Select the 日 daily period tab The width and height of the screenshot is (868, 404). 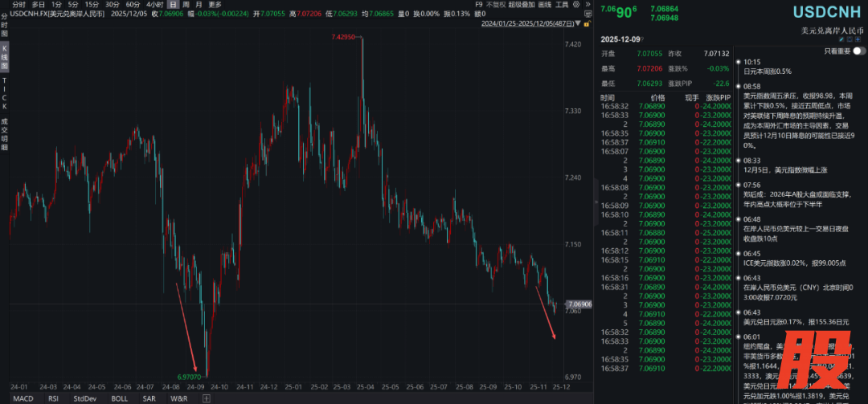click(172, 5)
